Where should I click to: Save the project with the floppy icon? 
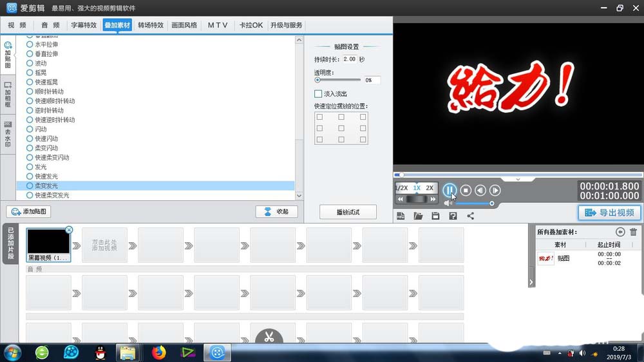(435, 216)
